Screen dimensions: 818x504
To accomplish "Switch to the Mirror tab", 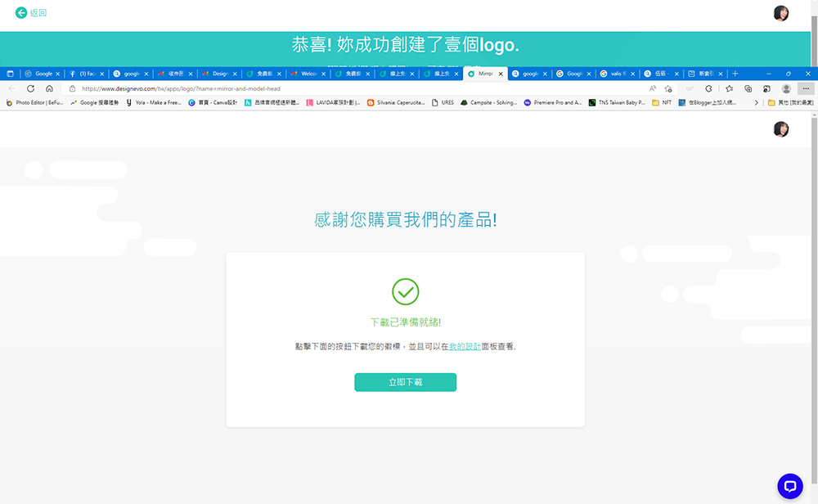I will (x=485, y=73).
